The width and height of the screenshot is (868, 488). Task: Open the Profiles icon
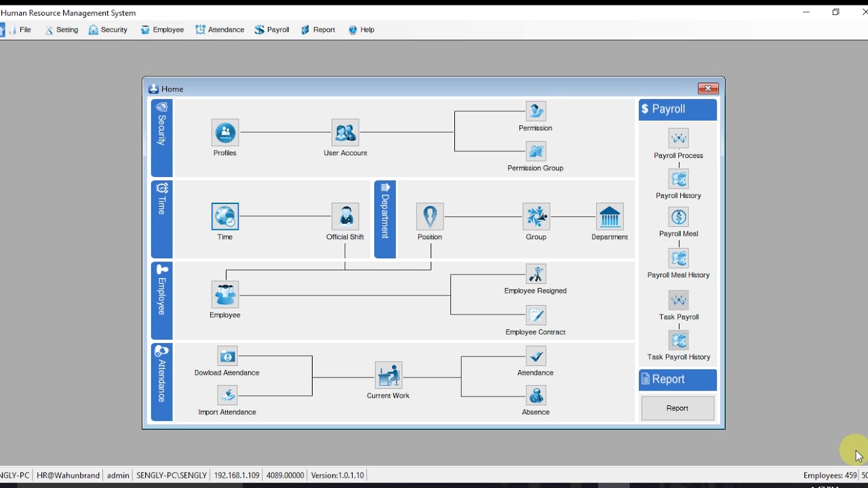coord(225,133)
